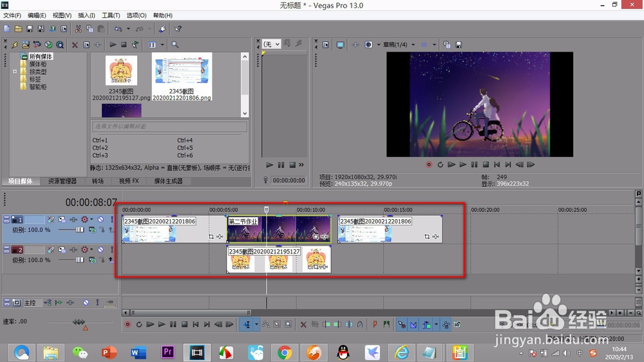The image size is (644, 362).
Task: Click the Undo arrow icon
Action: click(118, 29)
